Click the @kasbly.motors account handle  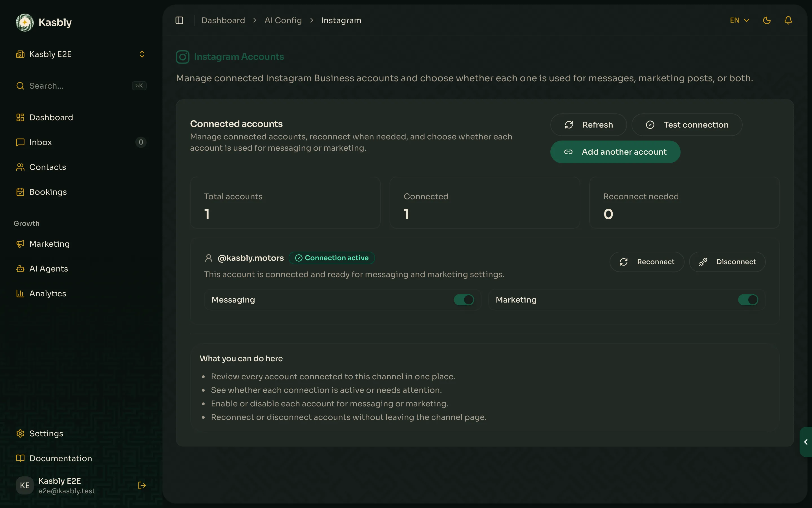click(x=251, y=258)
